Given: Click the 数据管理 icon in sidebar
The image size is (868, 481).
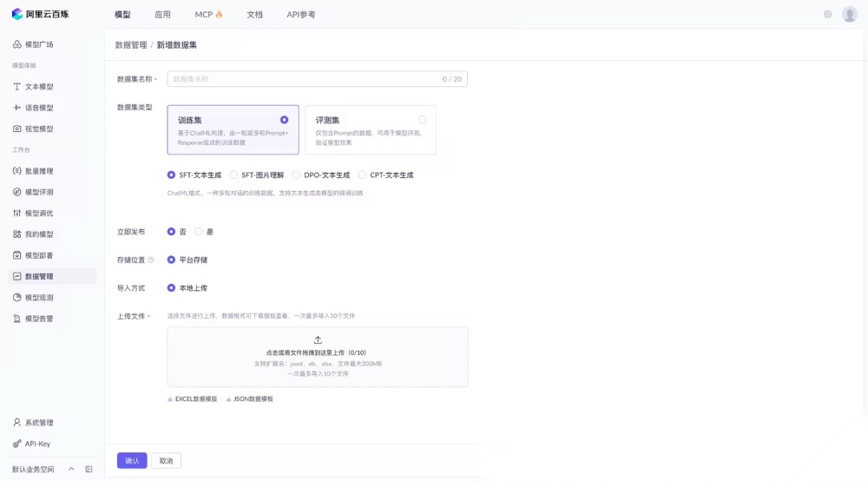Looking at the screenshot, I should (17, 276).
